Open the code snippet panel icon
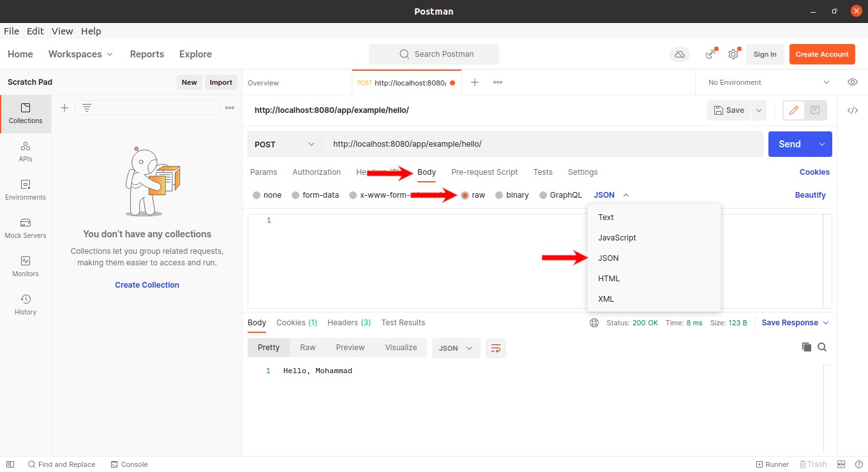Image resolution: width=868 pixels, height=472 pixels. tap(853, 110)
